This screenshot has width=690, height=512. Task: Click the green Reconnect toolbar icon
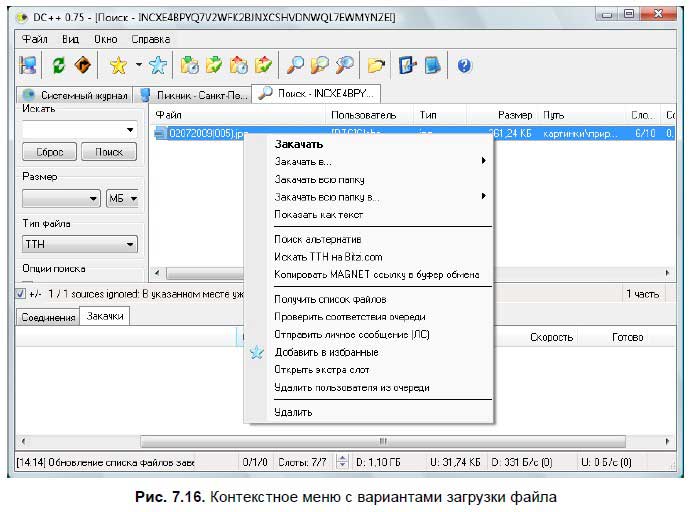pyautogui.click(x=59, y=66)
